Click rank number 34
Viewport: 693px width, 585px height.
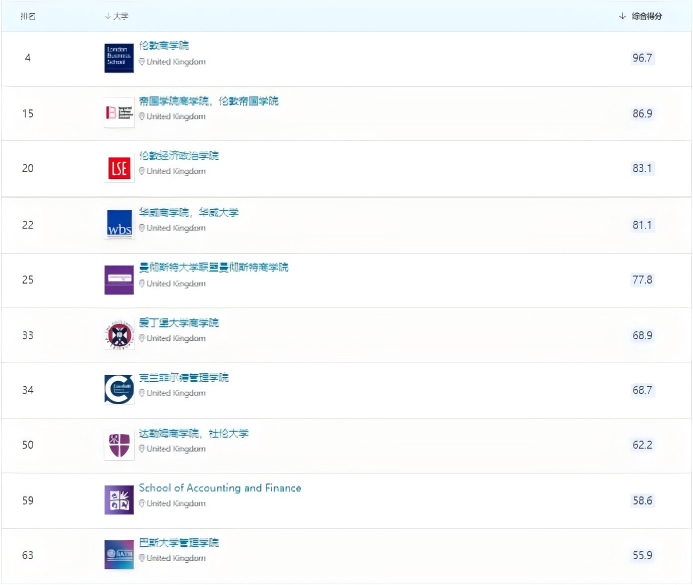tap(28, 390)
